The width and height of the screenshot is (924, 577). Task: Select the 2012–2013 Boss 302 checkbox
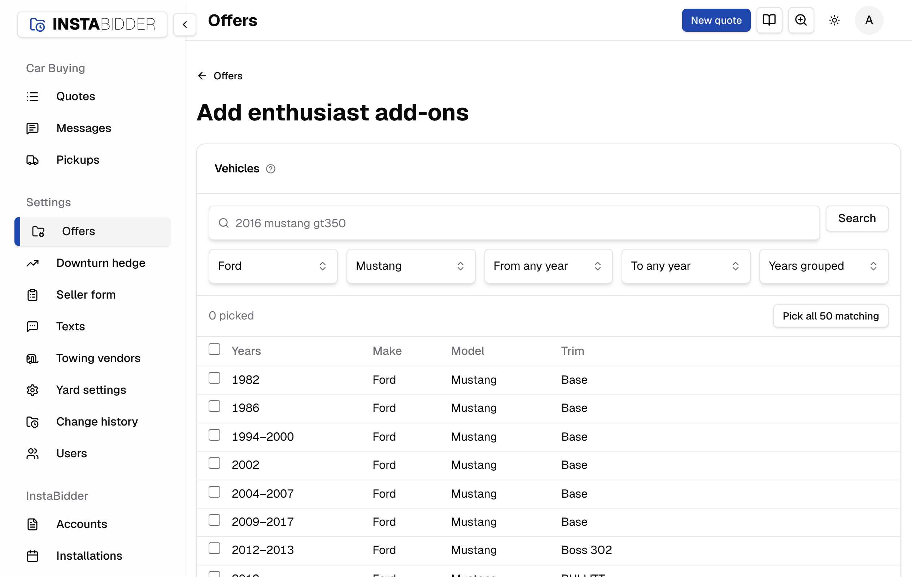214,548
